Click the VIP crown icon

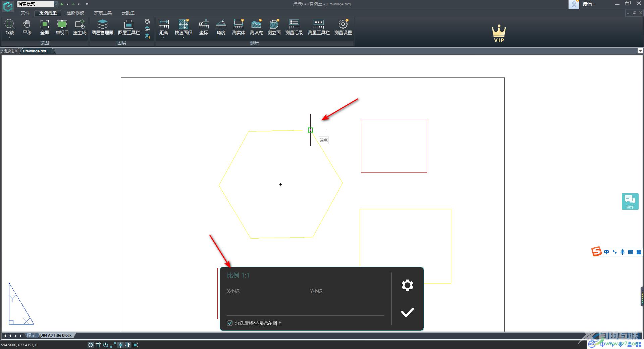[x=499, y=34]
